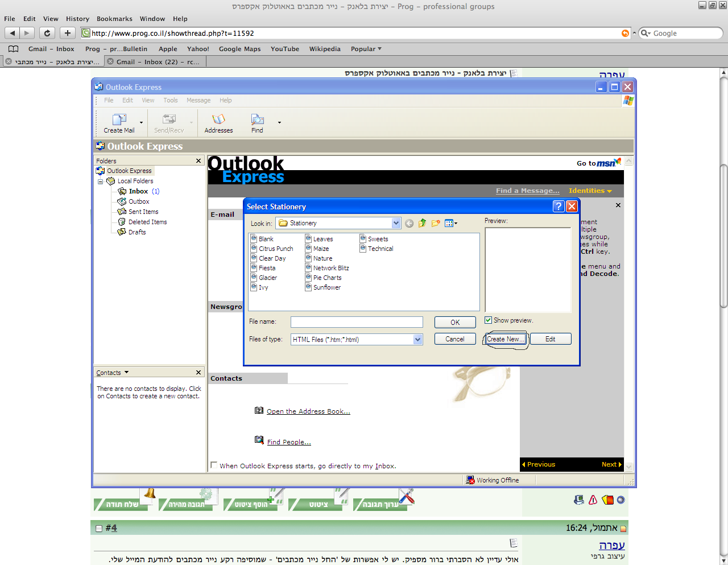
Task: Click the Open the Address Book... link
Action: click(x=308, y=411)
